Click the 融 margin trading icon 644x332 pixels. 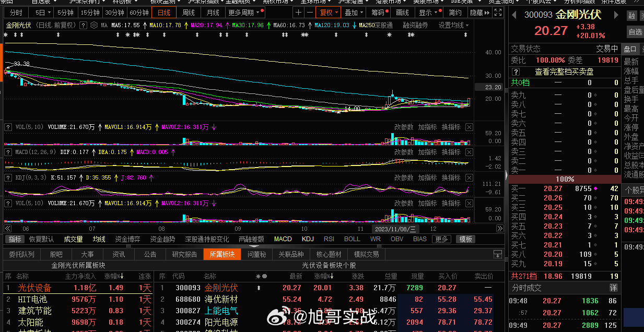(631, 15)
